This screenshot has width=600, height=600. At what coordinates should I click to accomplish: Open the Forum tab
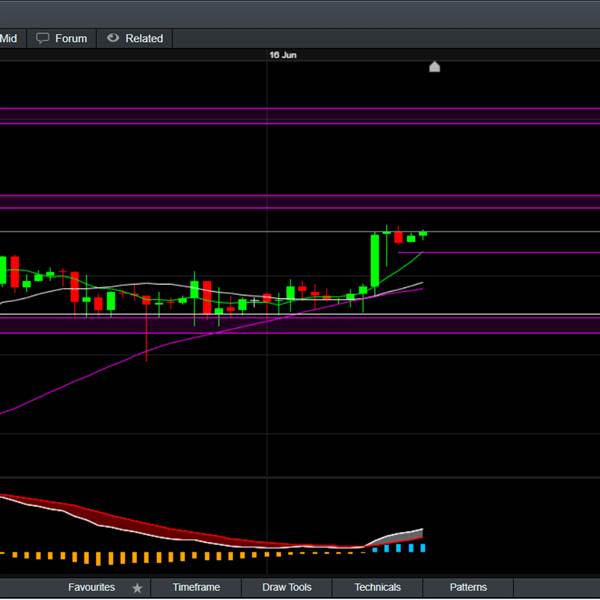point(61,39)
